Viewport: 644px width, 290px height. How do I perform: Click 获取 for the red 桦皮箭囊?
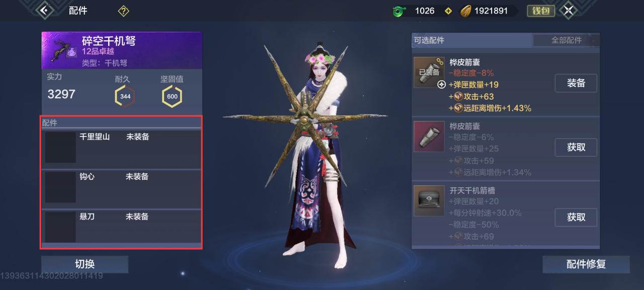tap(576, 148)
